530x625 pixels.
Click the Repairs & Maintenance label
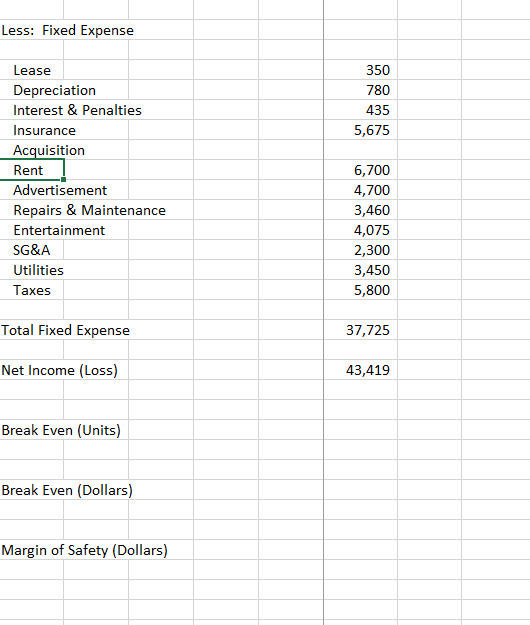coord(89,210)
